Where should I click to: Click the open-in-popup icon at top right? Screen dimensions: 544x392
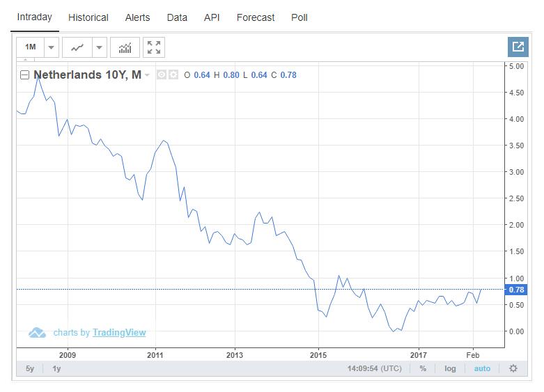(518, 47)
